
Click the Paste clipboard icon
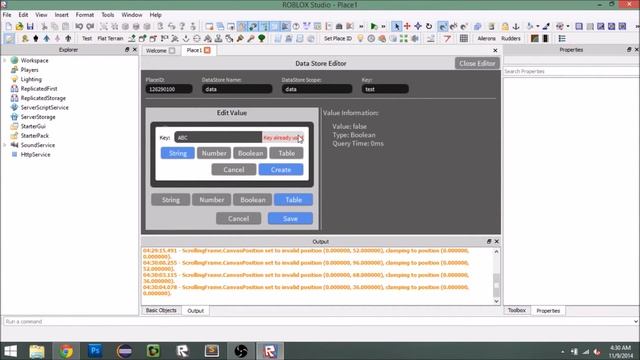65,27
